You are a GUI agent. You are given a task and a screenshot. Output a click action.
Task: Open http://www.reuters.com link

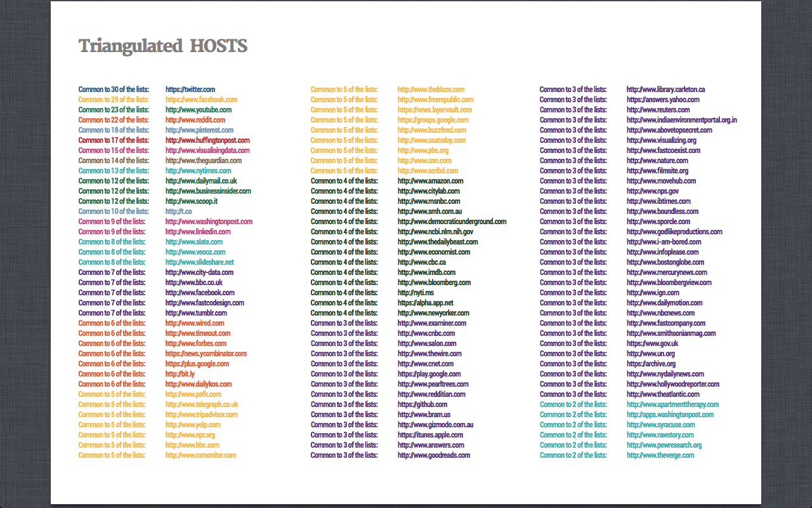(658, 110)
